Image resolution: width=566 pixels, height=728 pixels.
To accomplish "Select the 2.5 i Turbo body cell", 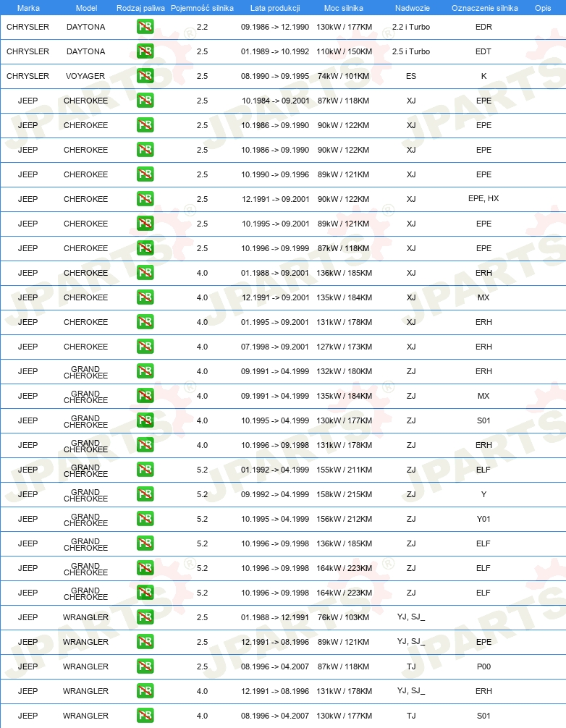I will point(411,51).
